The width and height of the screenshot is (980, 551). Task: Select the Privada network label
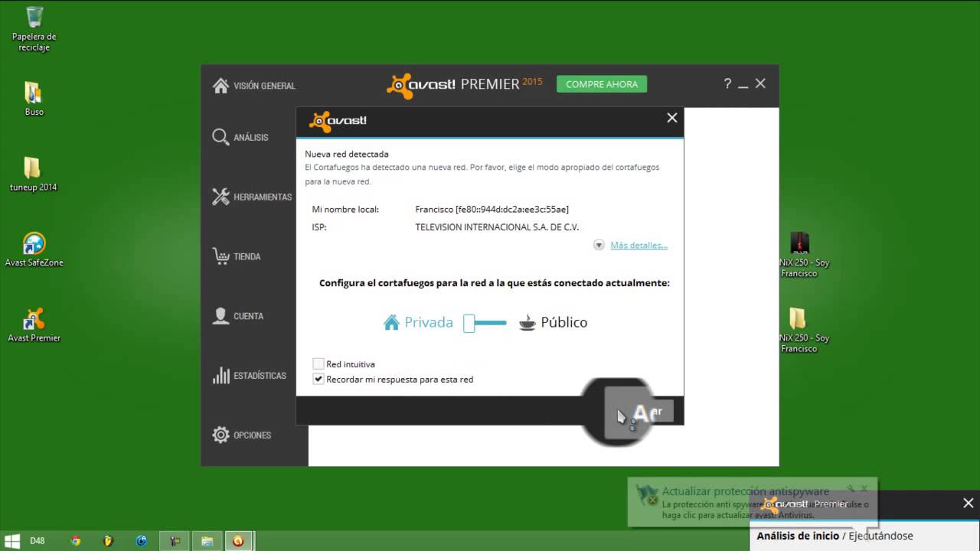click(429, 322)
